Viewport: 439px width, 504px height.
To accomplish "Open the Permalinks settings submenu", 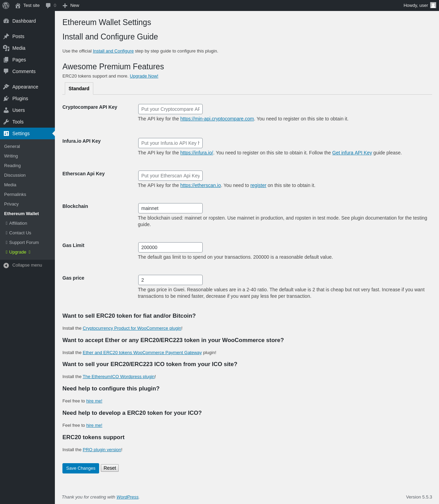I will (x=15, y=195).
